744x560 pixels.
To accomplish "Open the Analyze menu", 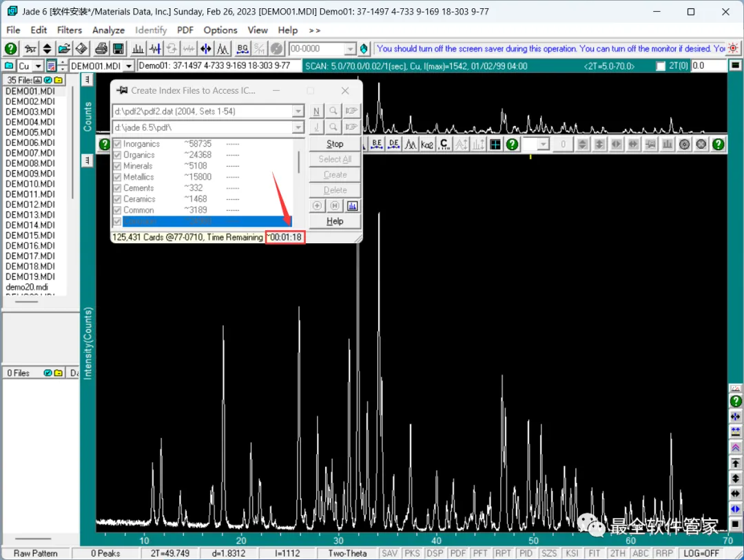I will (108, 30).
